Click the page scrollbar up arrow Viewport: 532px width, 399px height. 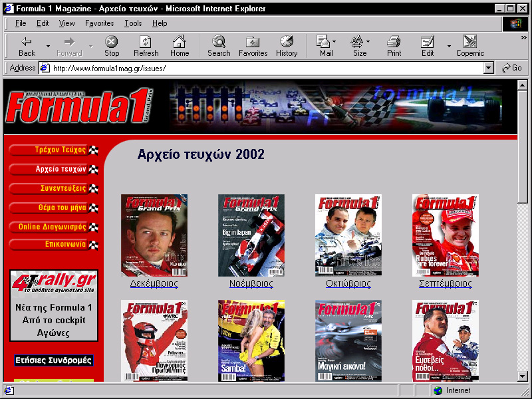(x=523, y=85)
